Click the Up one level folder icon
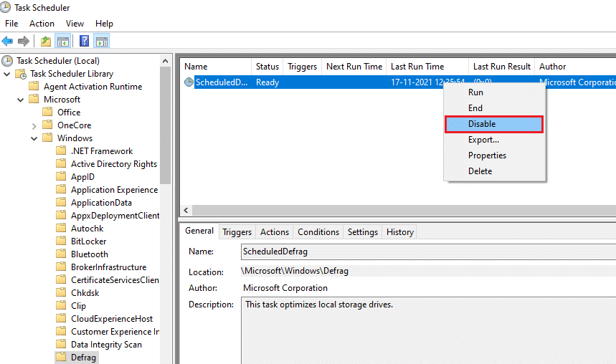The image size is (616, 364). click(46, 41)
